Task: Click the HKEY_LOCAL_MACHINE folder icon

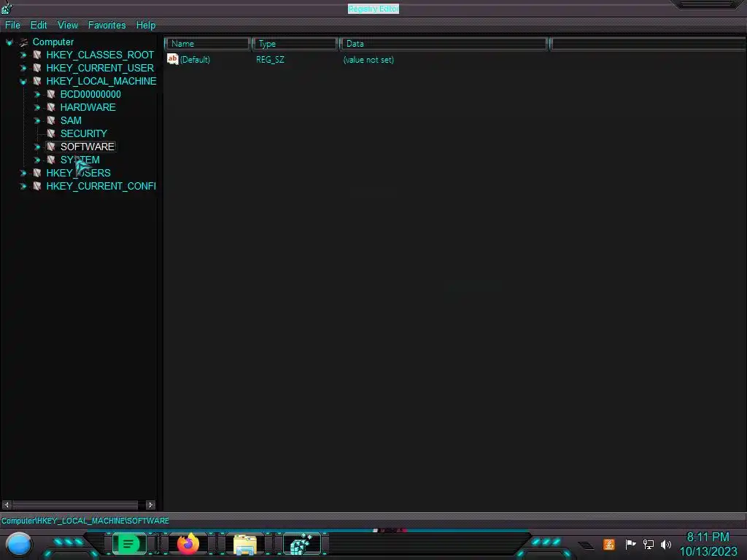Action: click(x=36, y=81)
